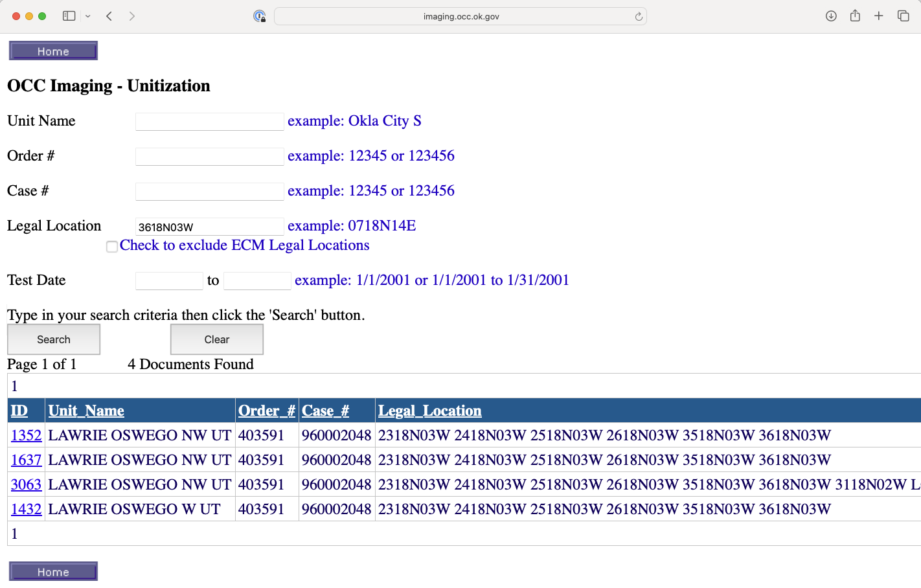921x588 pixels.
Task: Open the privacy report shield icon
Action: (x=259, y=16)
